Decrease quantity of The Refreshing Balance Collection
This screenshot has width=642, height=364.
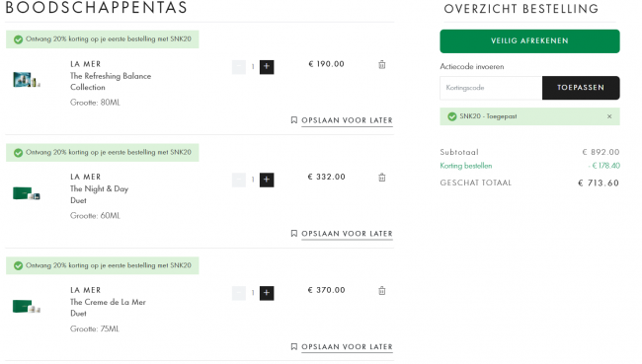click(239, 67)
